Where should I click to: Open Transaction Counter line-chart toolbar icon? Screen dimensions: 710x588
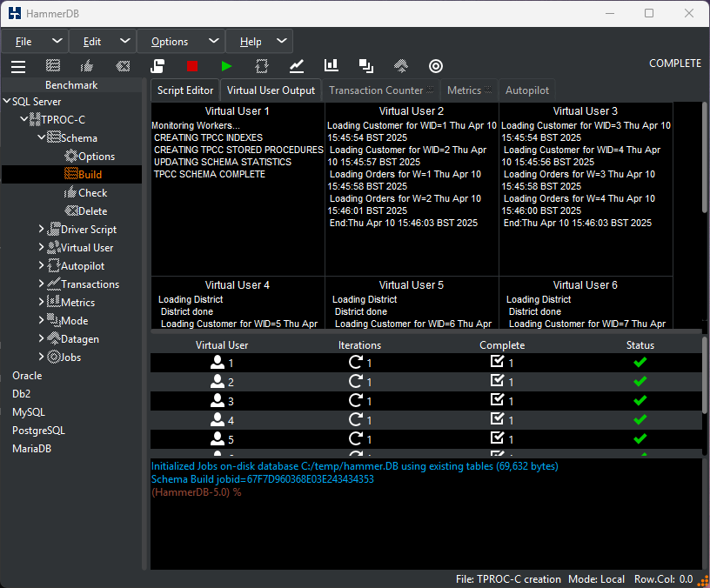pos(297,66)
